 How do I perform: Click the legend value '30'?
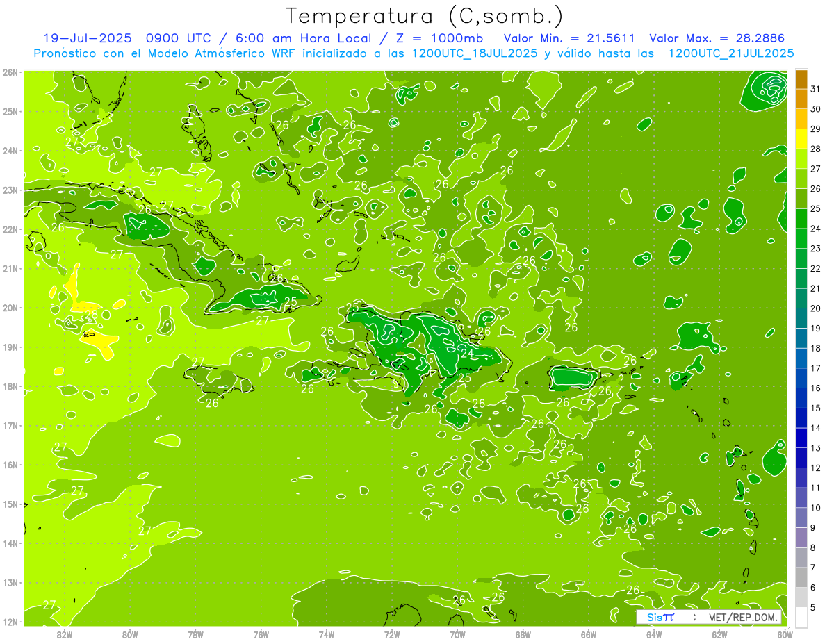(815, 109)
